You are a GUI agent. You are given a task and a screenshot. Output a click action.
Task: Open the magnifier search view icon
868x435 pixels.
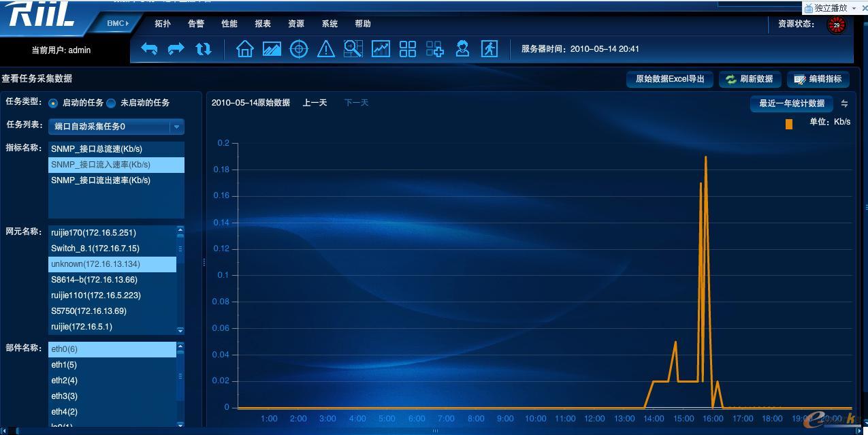[353, 48]
